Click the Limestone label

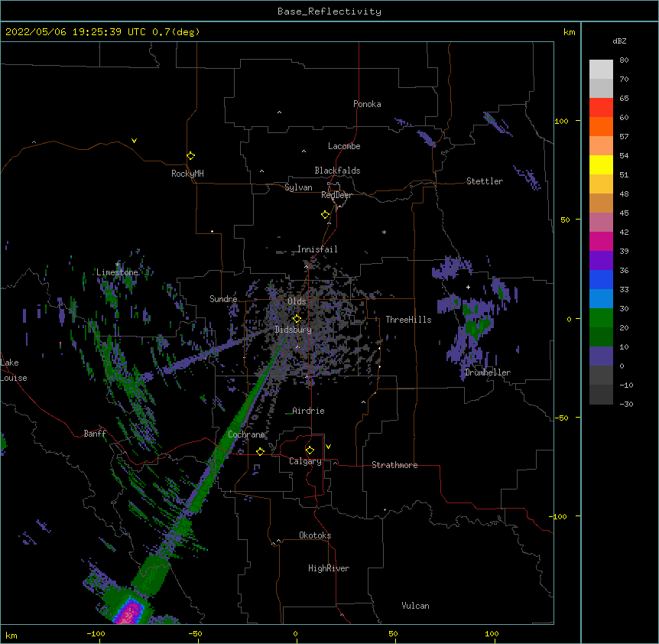coord(117,272)
